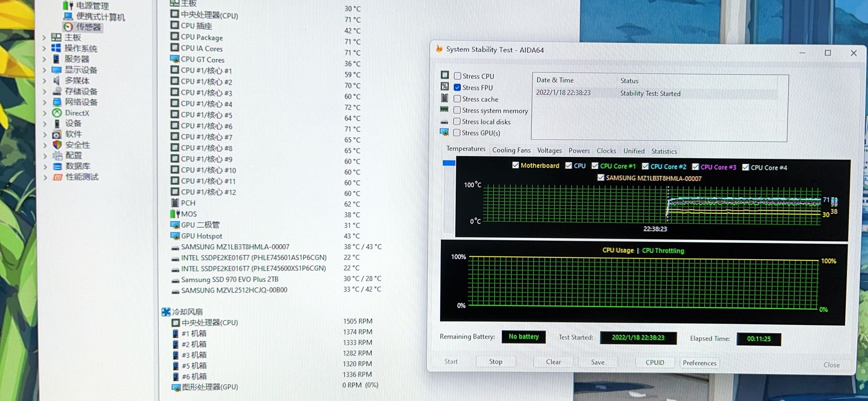Click the CPU GT Cores sensor icon
Viewport: 868px width, 401px height.
pos(175,59)
